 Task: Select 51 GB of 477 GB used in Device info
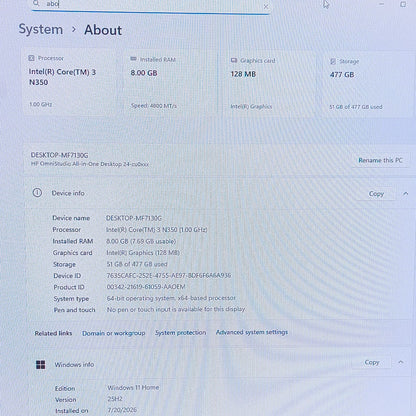point(137,264)
